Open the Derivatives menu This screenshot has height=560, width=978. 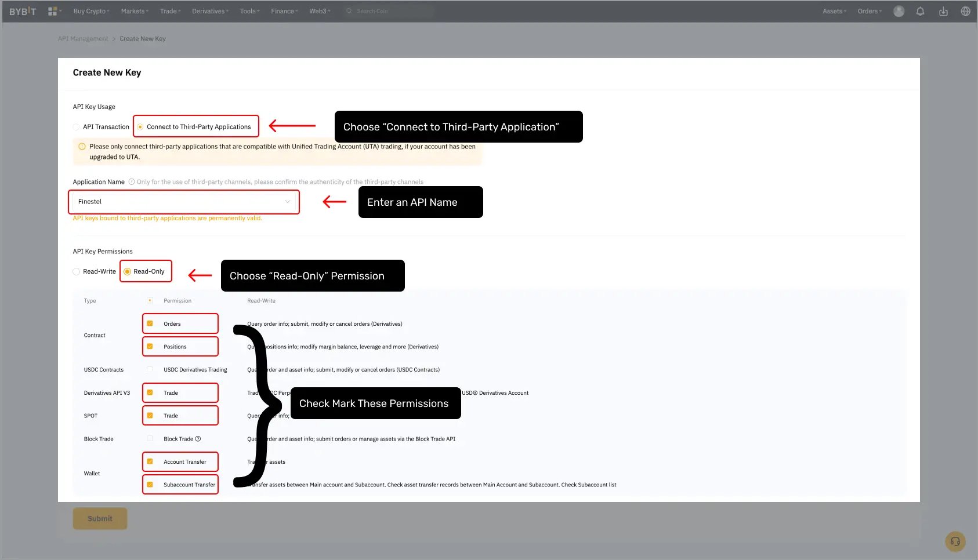point(210,11)
